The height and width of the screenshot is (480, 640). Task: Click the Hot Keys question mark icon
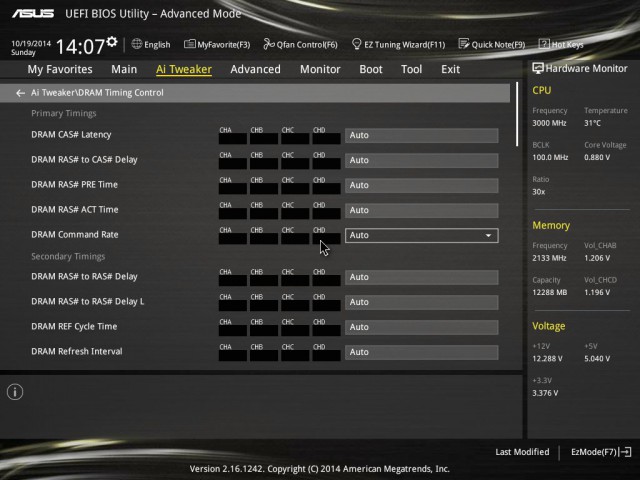(x=544, y=44)
